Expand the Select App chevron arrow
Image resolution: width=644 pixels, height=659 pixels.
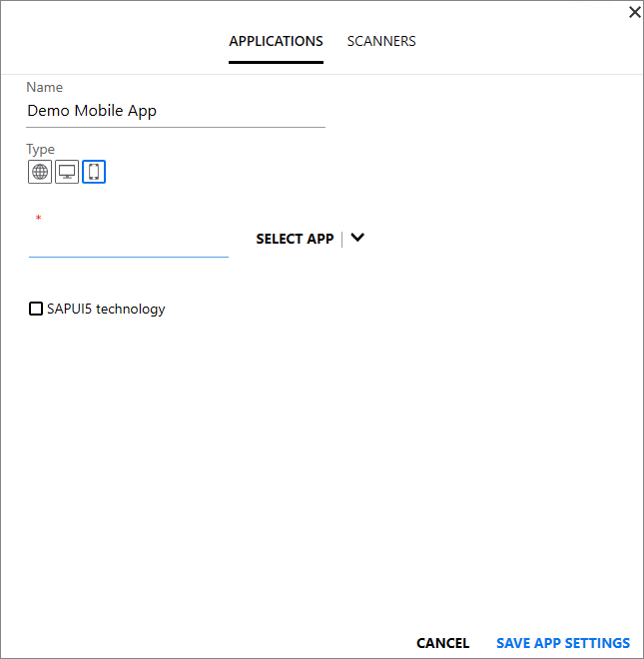coord(357,239)
